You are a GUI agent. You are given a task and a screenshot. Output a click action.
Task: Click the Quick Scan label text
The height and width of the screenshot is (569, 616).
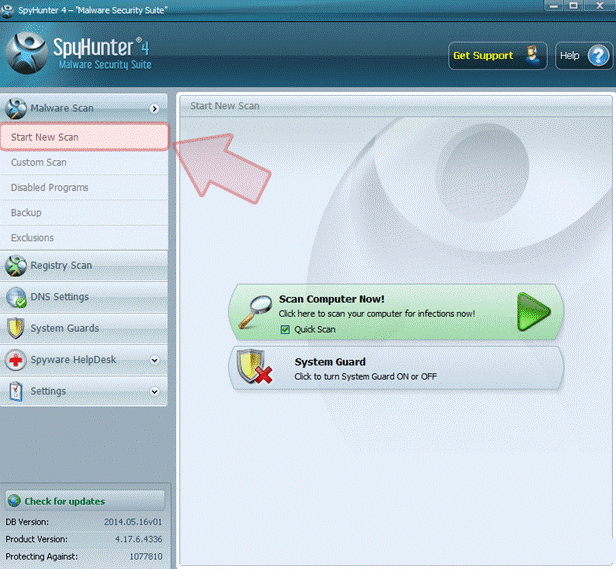[x=315, y=329]
